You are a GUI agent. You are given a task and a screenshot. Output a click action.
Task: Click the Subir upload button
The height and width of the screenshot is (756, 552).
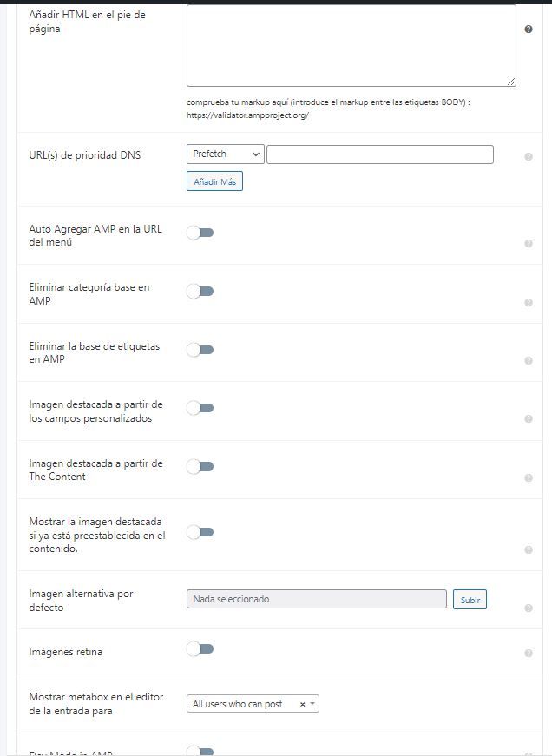click(x=470, y=599)
